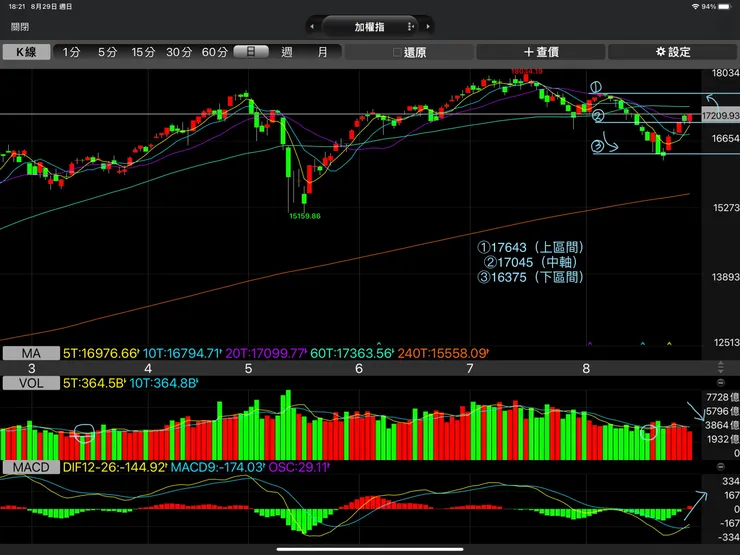The height and width of the screenshot is (555, 740).
Task: Tap the 13893 price axis label
Action: [x=725, y=277]
